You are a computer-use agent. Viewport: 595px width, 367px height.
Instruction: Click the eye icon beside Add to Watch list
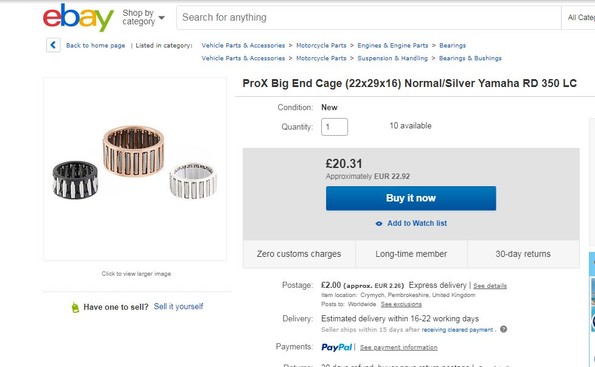tap(379, 224)
